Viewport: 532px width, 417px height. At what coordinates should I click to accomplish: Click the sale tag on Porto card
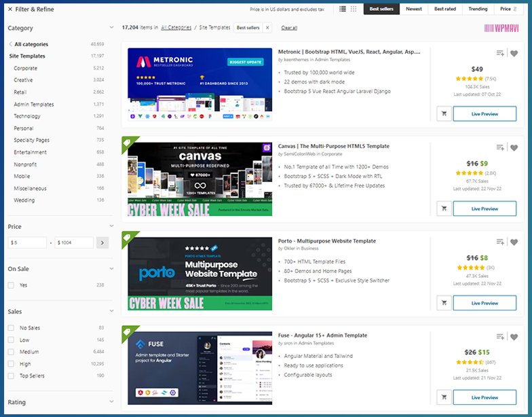coord(129,238)
